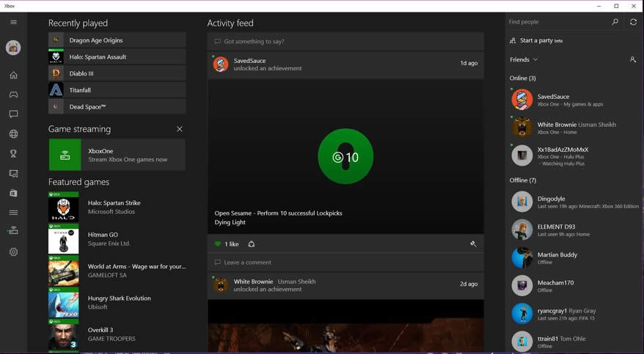Collapse the Online (3) friends group
The height and width of the screenshot is (354, 644).
(522, 78)
